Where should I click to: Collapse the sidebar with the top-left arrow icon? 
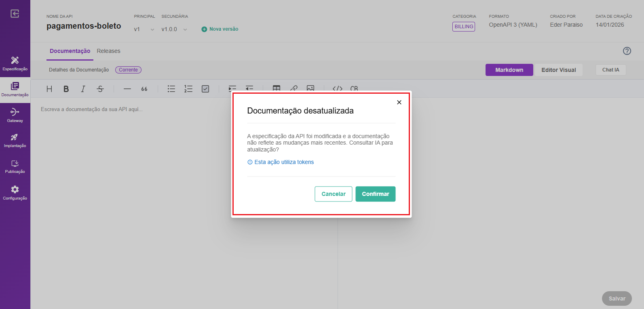pos(15,14)
